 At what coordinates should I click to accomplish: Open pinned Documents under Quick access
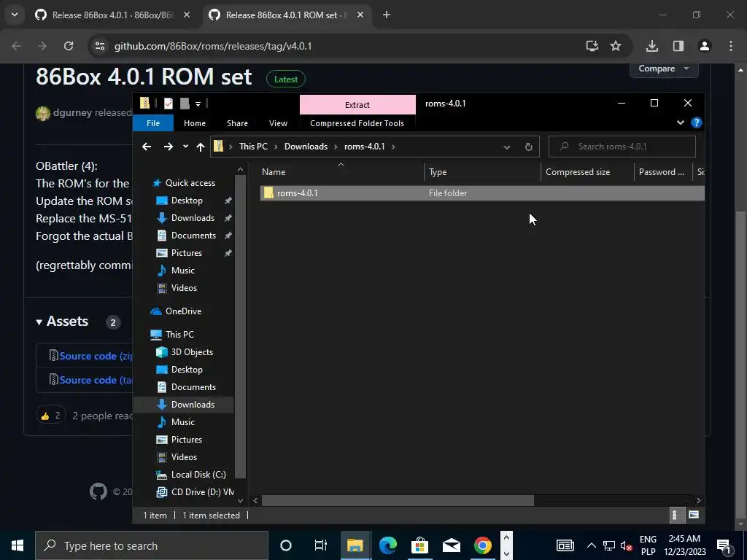point(193,236)
